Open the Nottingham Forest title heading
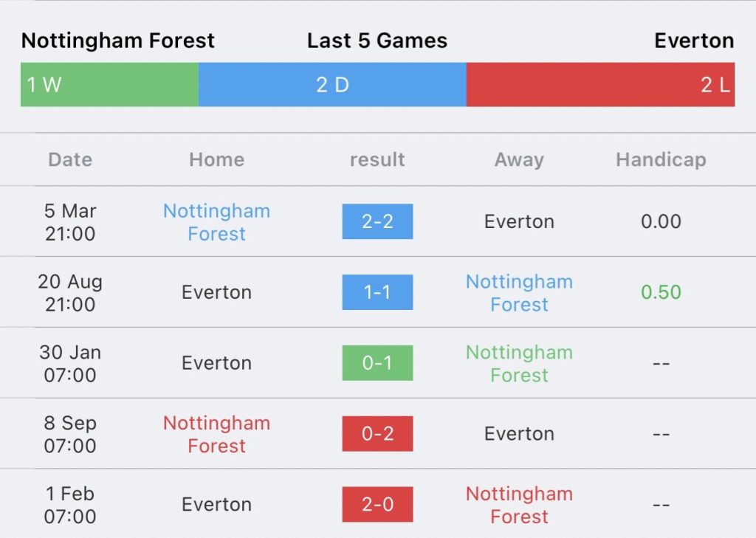Image resolution: width=756 pixels, height=538 pixels. [x=118, y=41]
